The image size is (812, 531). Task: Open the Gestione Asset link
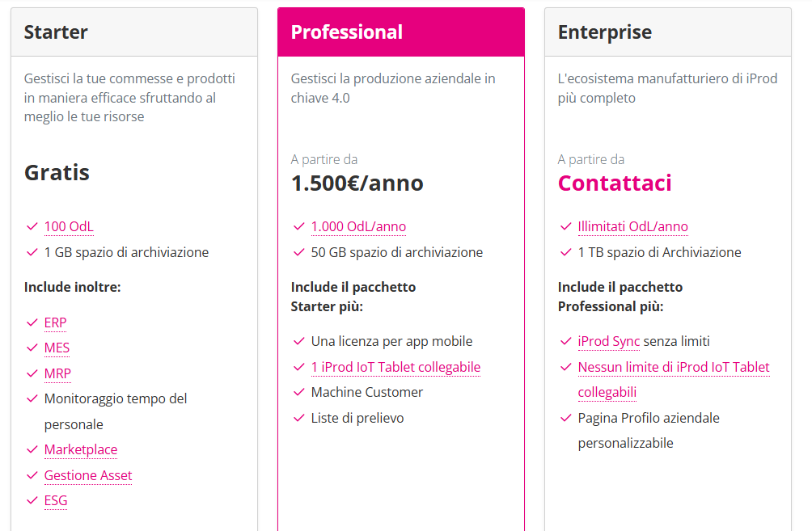88,475
